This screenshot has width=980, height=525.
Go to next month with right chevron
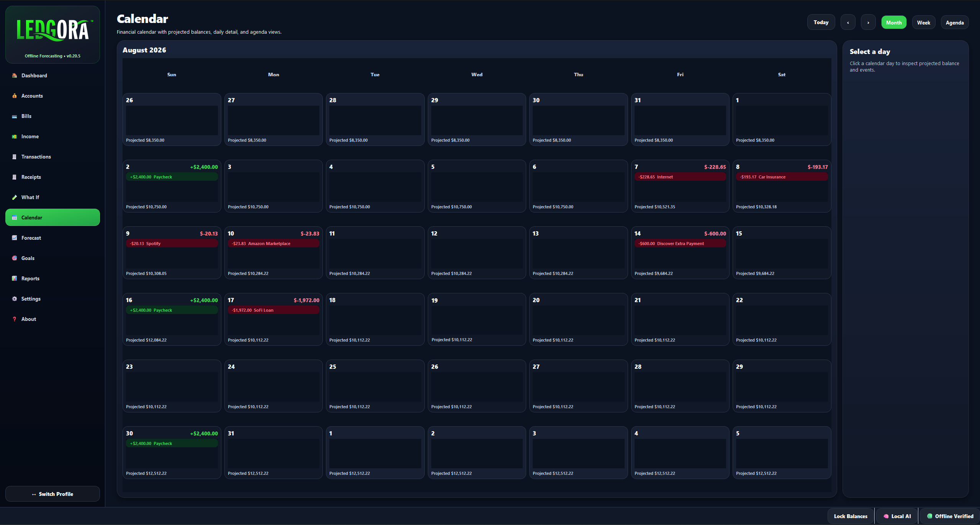[868, 23]
